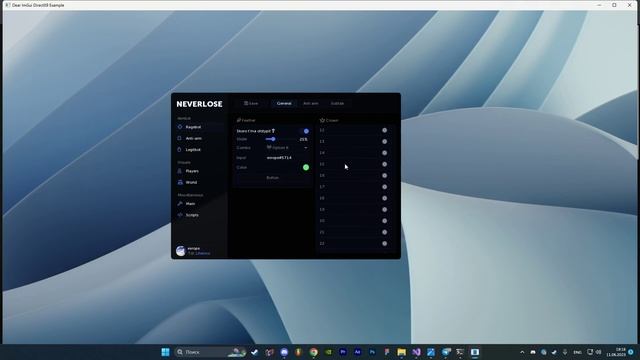Open After Effects from the taskbar
The height and width of the screenshot is (360, 640).
[x=358, y=352]
